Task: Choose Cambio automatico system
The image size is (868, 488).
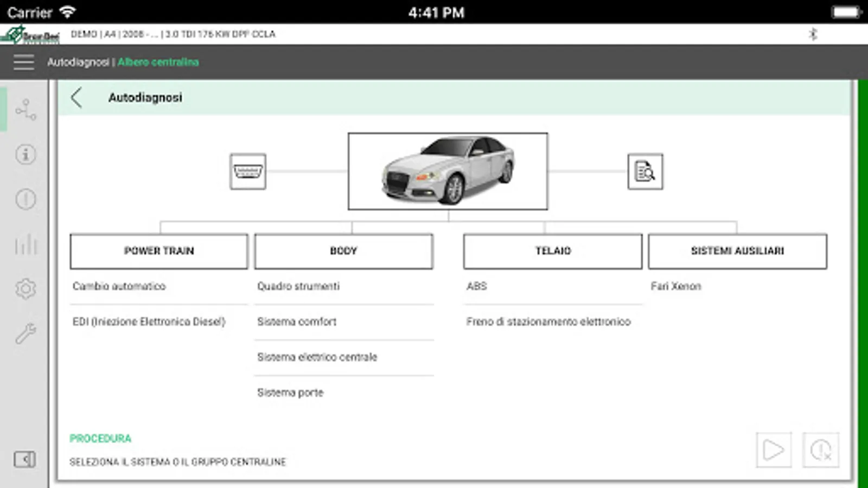Action: click(x=159, y=286)
